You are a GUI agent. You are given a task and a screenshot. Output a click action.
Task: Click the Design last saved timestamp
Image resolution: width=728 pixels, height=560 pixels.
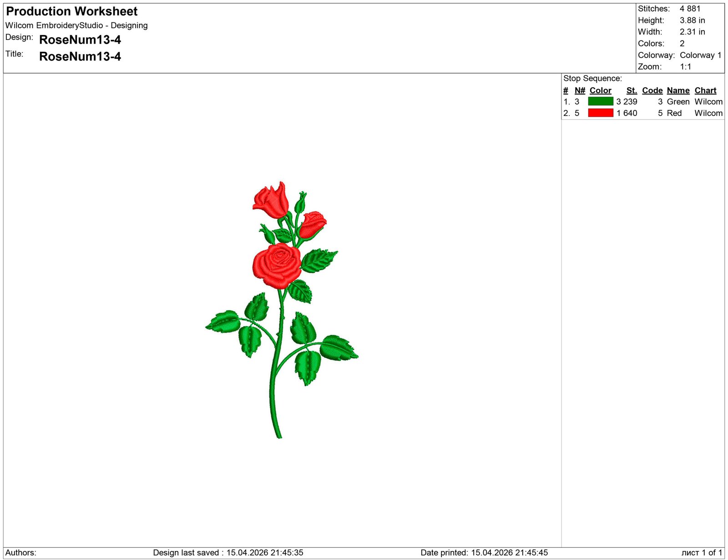228,553
